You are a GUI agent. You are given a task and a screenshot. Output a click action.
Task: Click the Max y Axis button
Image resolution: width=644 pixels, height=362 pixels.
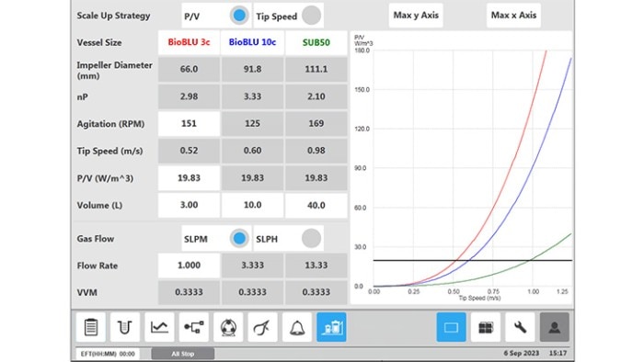[416, 16]
